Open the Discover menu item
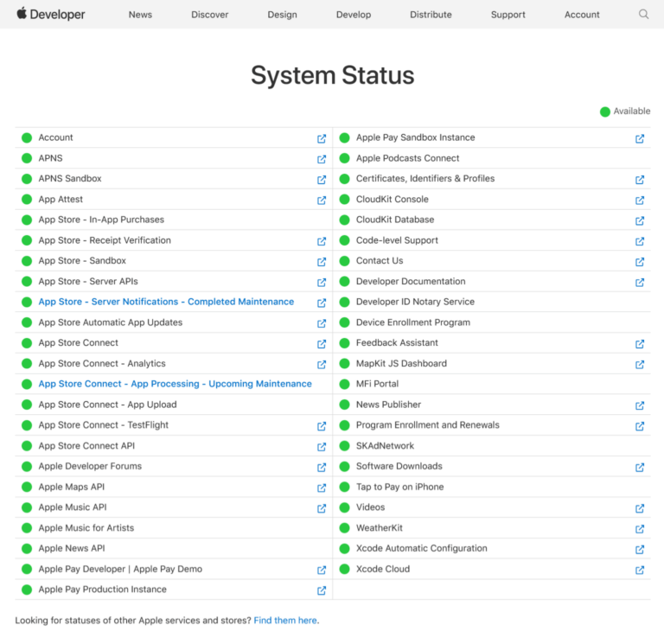Image resolution: width=664 pixels, height=644 pixels. 209,15
